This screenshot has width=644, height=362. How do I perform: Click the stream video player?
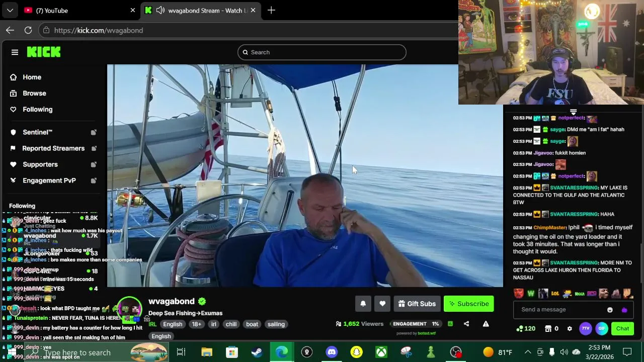(305, 175)
